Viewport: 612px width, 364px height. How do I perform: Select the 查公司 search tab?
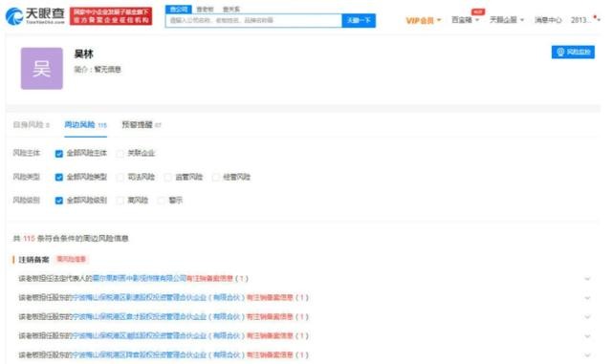point(179,9)
